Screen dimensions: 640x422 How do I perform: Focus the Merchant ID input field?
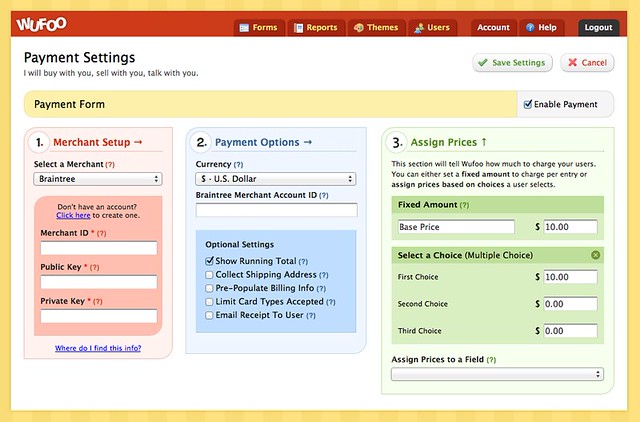(99, 248)
